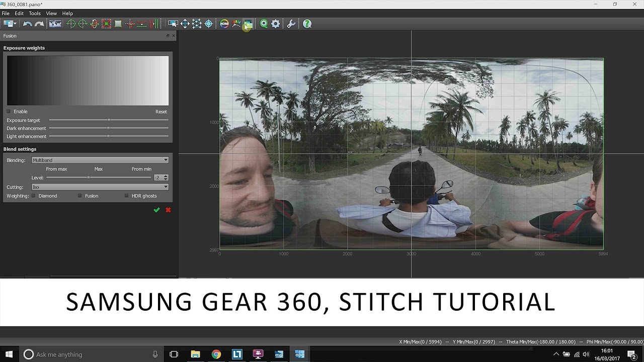Screen dimensions: 644x362
Task: Click the green magnifier preview icon
Action: [x=264, y=24]
